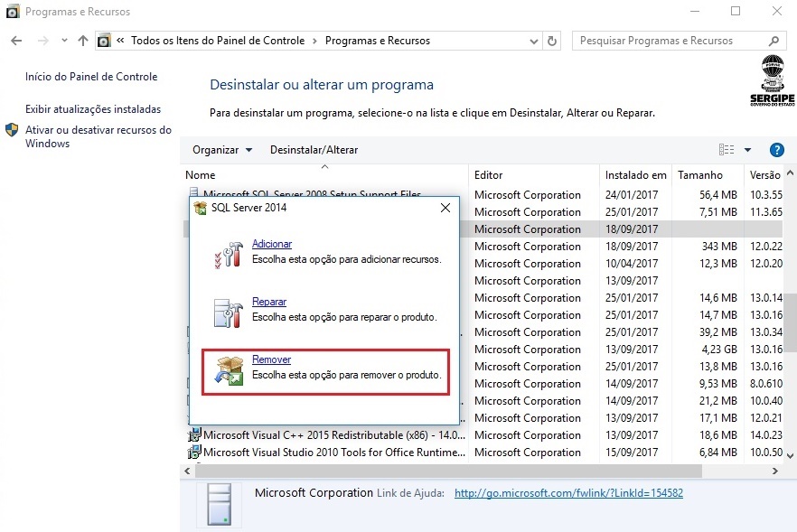Screen dimensions: 797x532
Task: Click Desinstalar/Alterar in the toolbar
Action: pos(314,150)
